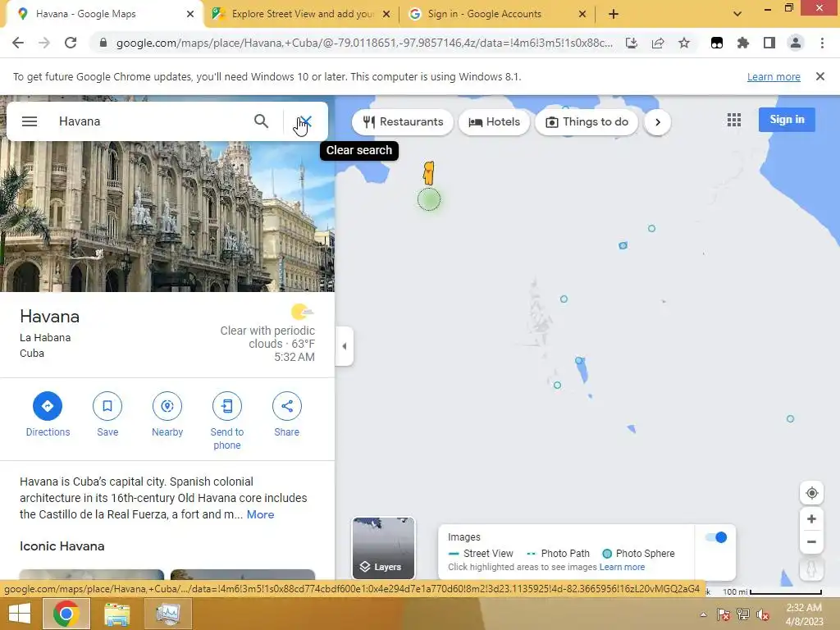Screen dimensions: 840x630
Task: Open Chrome from the taskbar
Action: coord(66,614)
